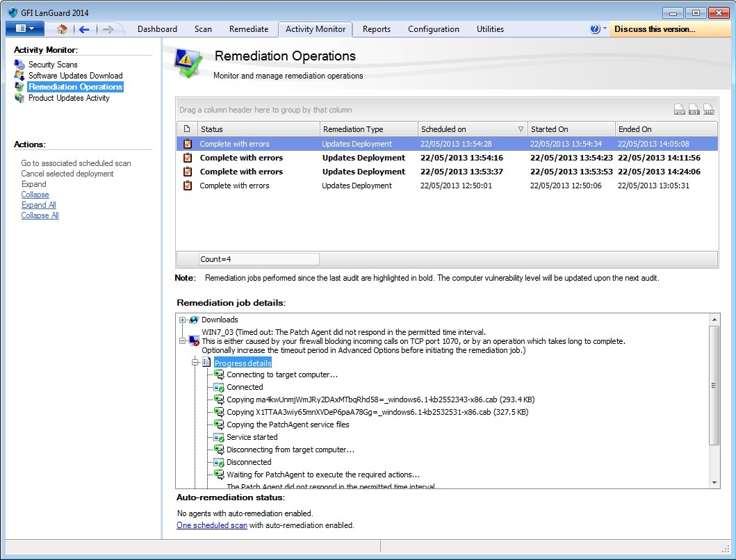Click the Security Scans icon
The image size is (736, 560).
pyautogui.click(x=19, y=65)
